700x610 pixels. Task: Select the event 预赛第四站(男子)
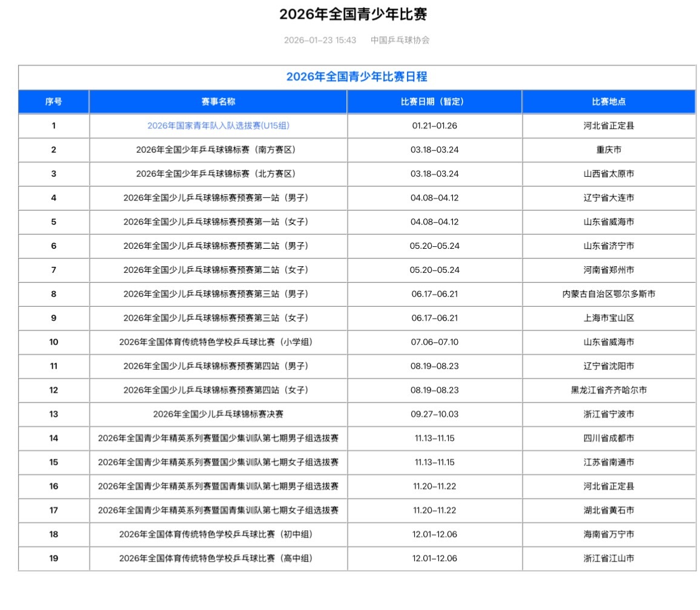point(219,367)
